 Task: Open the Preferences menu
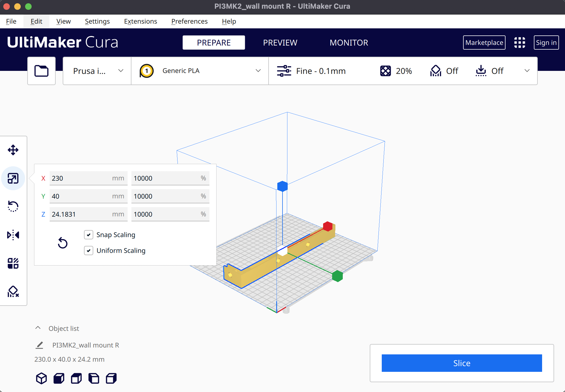(x=189, y=21)
